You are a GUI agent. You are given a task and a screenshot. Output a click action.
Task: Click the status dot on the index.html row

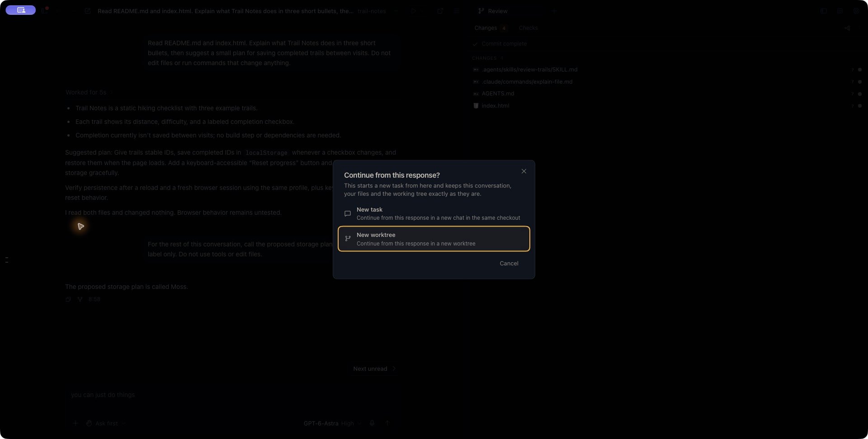click(x=859, y=106)
